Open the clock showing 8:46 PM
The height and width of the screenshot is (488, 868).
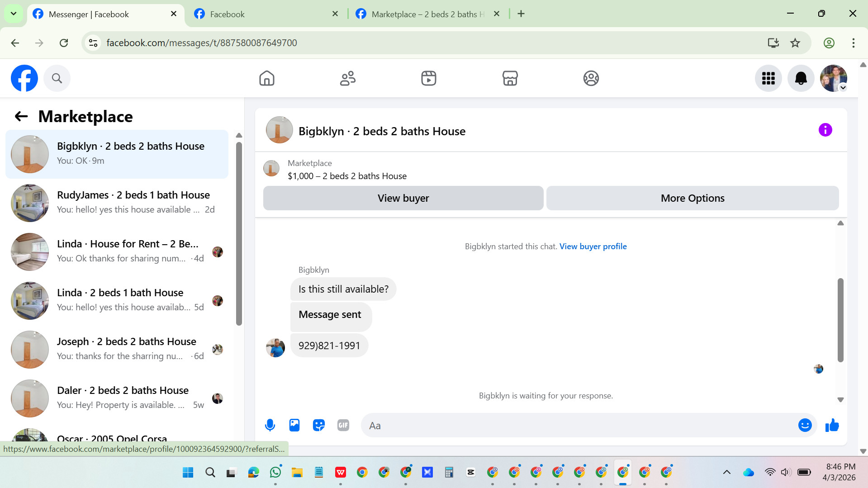839,472
